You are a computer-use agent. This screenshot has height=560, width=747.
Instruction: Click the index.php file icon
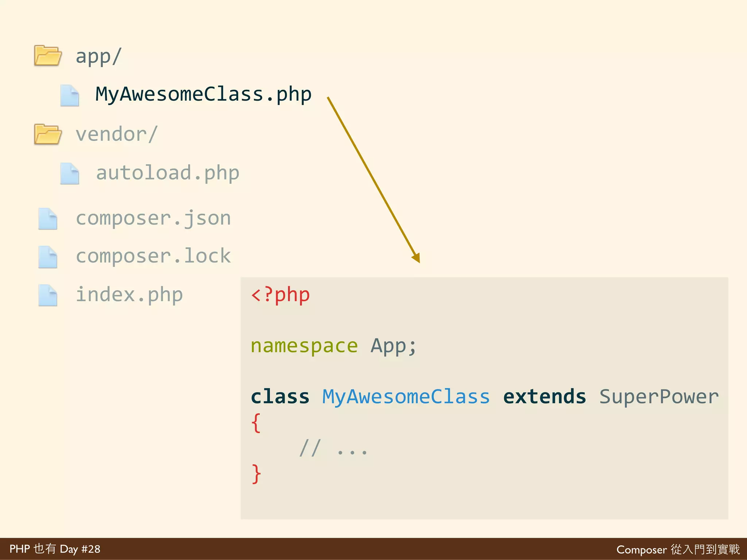48,295
